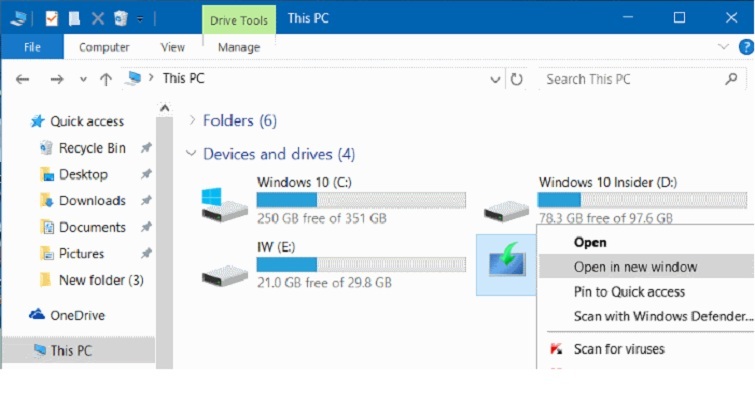The width and height of the screenshot is (755, 402).
Task: Click the Windows 10 (C:) drive icon
Action: click(224, 203)
